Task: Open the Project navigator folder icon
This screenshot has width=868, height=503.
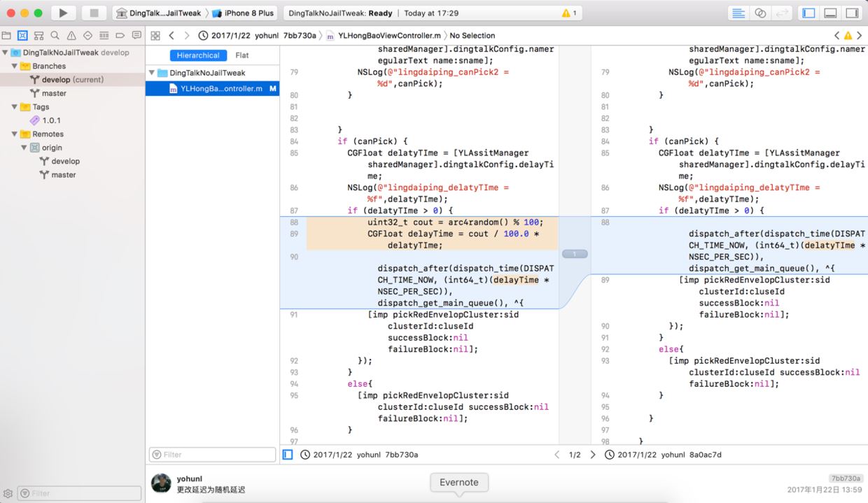Action: coord(6,35)
